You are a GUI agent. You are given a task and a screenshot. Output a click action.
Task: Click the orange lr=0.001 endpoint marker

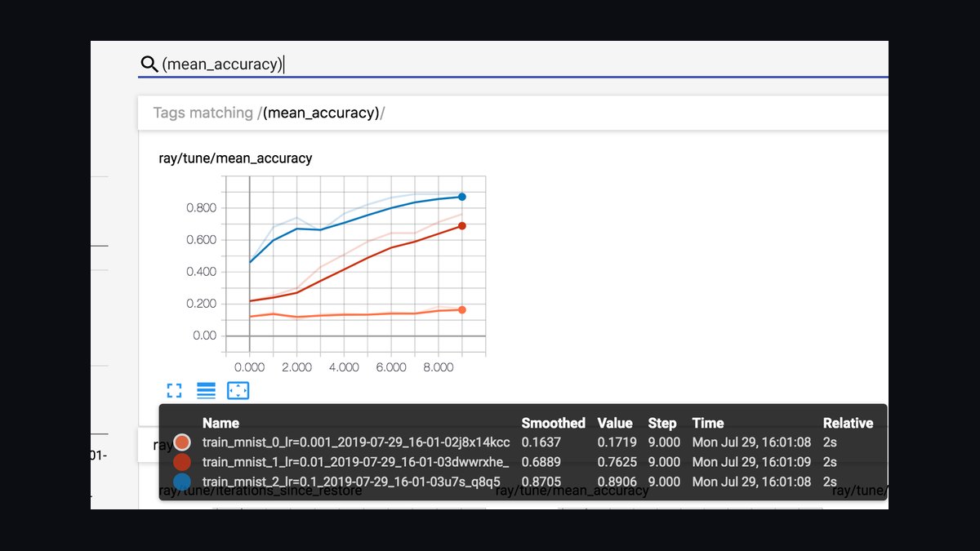(x=462, y=309)
